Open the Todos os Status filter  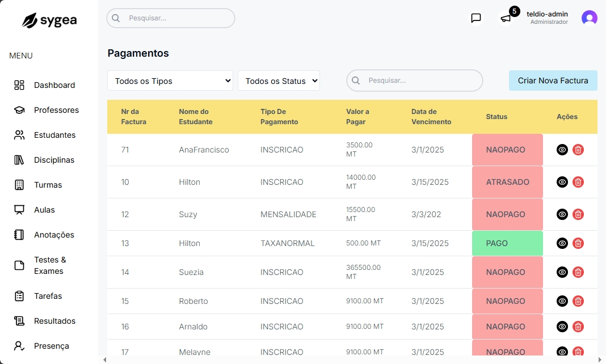(279, 81)
